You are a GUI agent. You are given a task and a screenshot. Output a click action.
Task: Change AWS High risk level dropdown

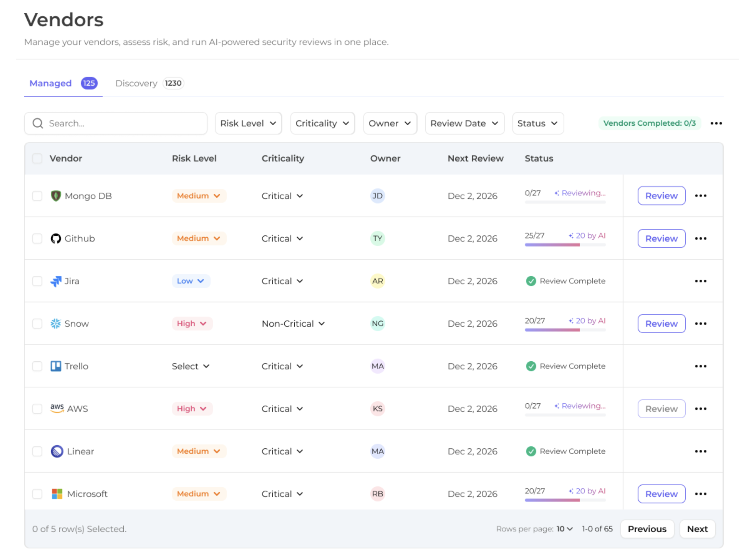pos(192,409)
